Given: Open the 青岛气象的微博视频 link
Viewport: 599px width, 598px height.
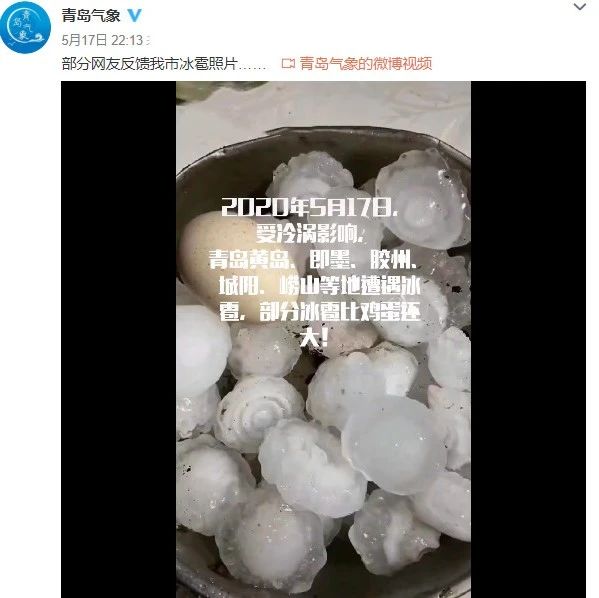Looking at the screenshot, I should pyautogui.click(x=366, y=63).
